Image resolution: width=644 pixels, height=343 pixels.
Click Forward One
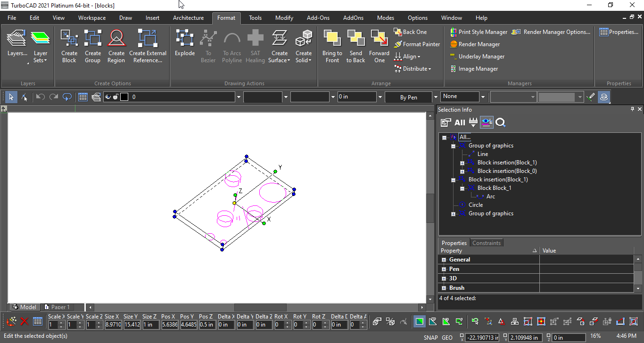(x=379, y=46)
